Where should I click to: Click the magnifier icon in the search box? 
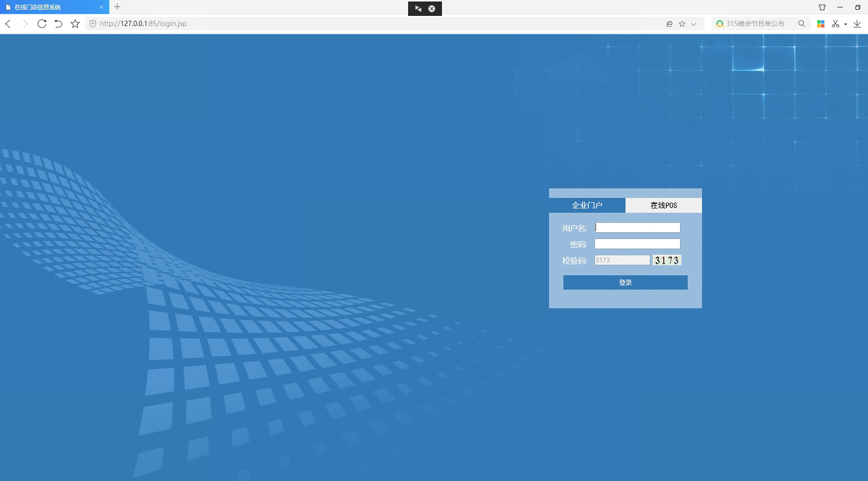coord(801,24)
